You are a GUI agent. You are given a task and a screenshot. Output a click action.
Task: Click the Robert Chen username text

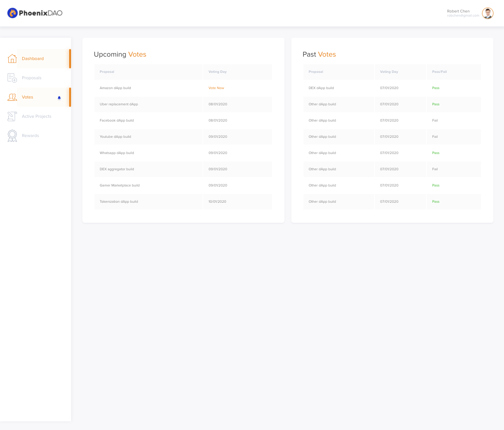click(458, 11)
